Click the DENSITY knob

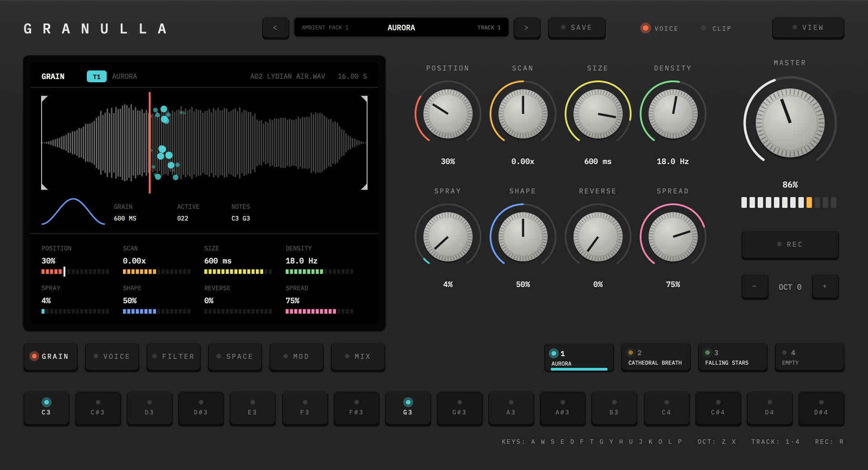coord(673,114)
